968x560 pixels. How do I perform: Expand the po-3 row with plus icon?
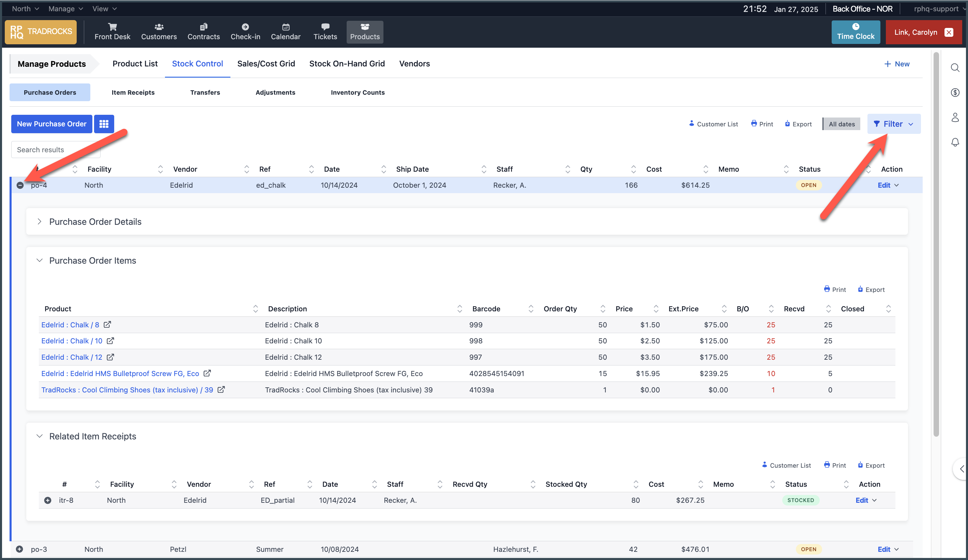click(x=19, y=549)
